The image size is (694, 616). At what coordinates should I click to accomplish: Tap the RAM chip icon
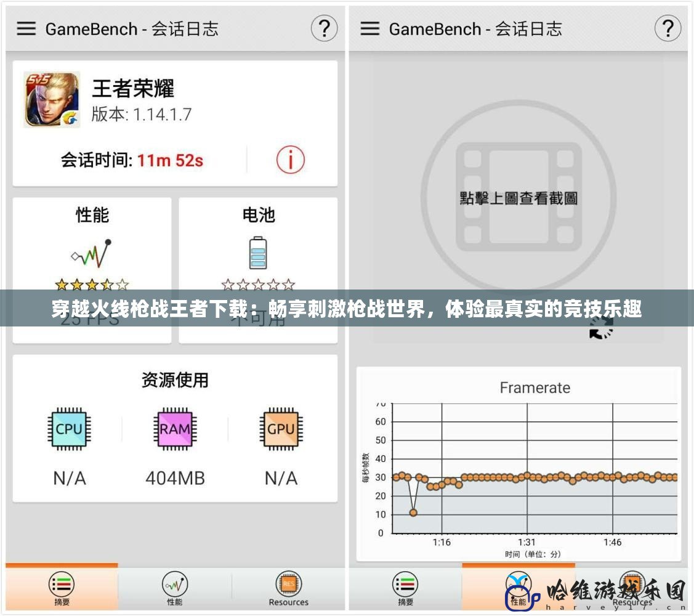pyautogui.click(x=175, y=429)
